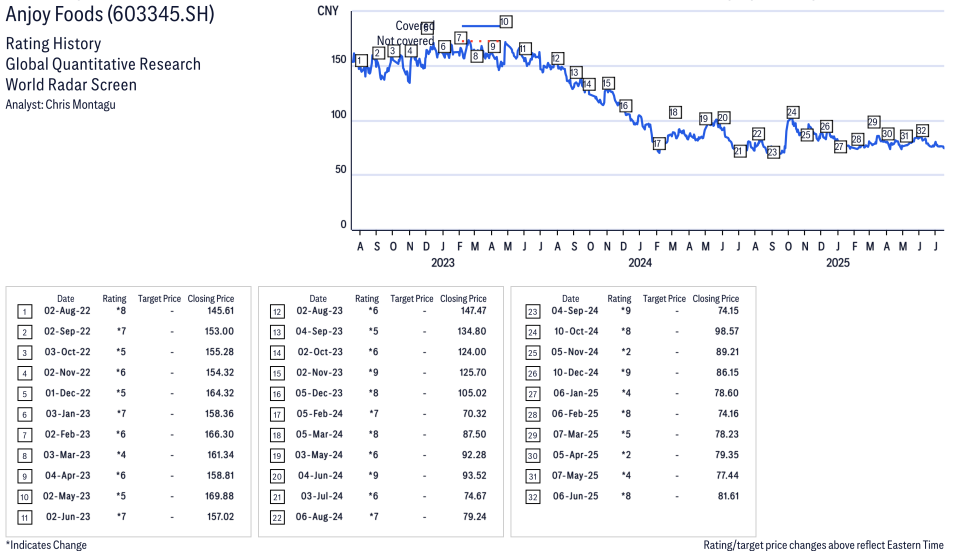Select the closing price 166.30

219,435
